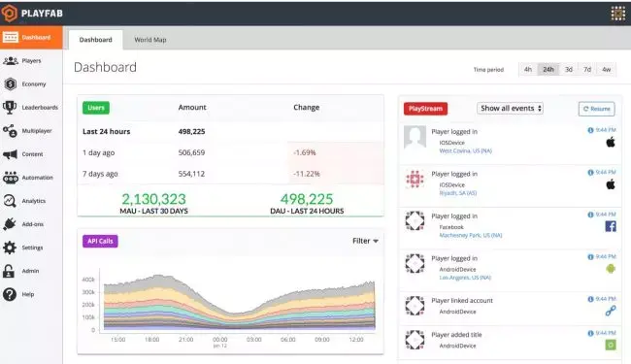Open the Automation robot icon
631x364 pixels.
(x=10, y=178)
